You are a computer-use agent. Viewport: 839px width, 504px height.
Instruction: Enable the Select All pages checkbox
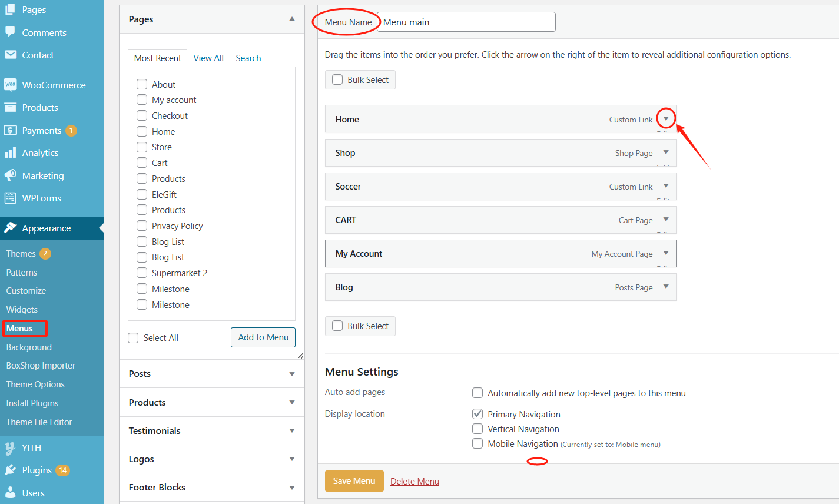[x=134, y=337]
